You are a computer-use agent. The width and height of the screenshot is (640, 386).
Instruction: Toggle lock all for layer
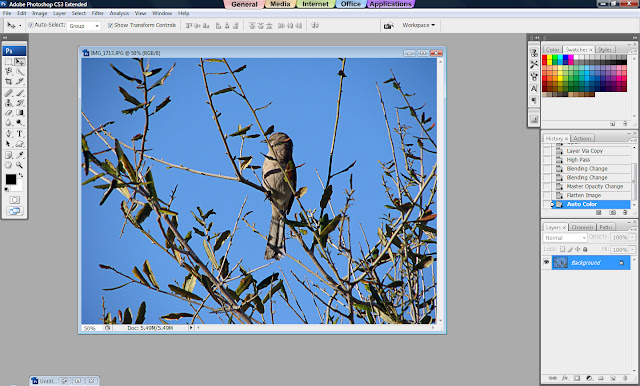click(585, 249)
